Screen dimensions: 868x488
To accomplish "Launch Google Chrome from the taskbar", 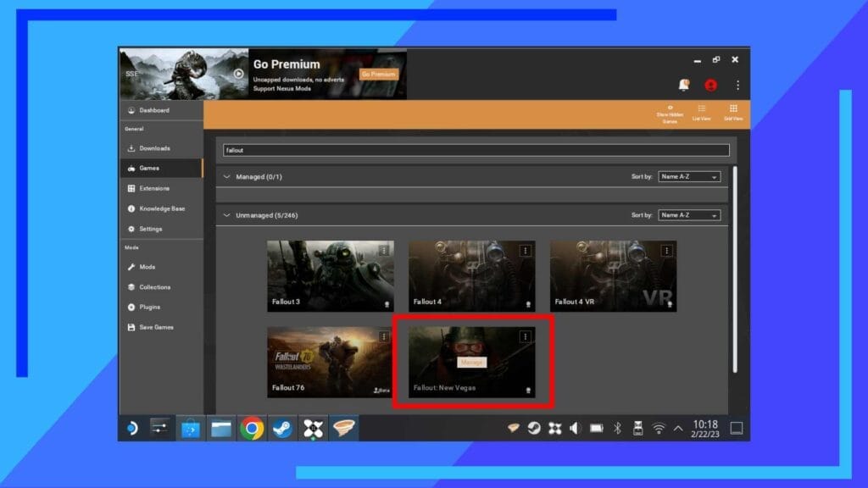I will (x=252, y=428).
